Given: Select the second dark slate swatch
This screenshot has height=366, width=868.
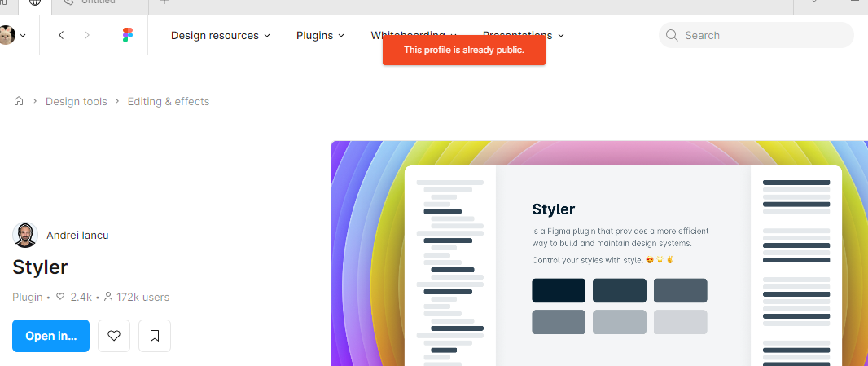Looking at the screenshot, I should 620,290.
